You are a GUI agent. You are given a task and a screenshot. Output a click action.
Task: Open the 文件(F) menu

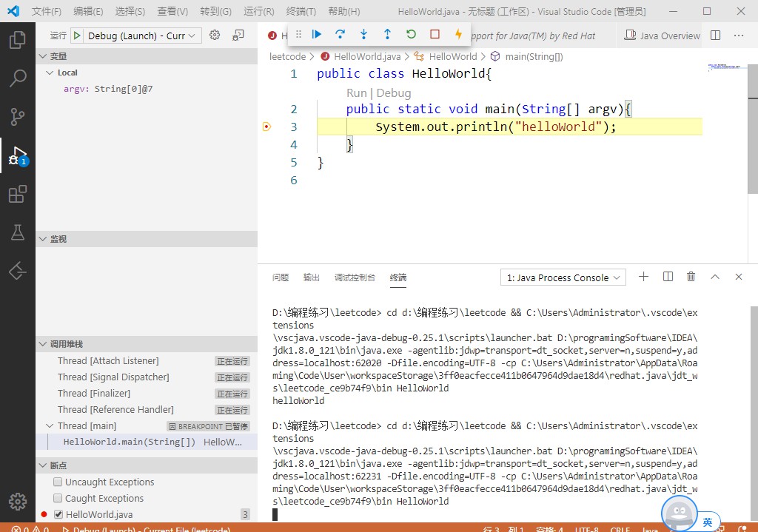tap(46, 11)
